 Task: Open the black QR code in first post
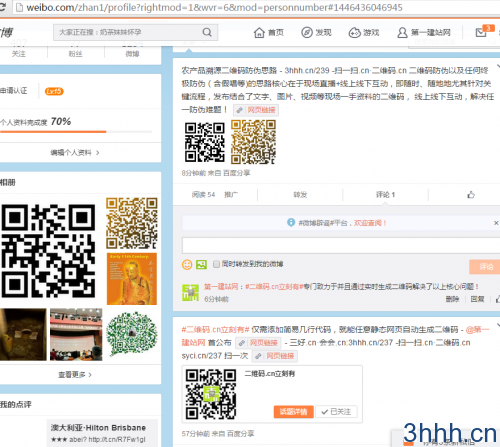[x=205, y=142]
